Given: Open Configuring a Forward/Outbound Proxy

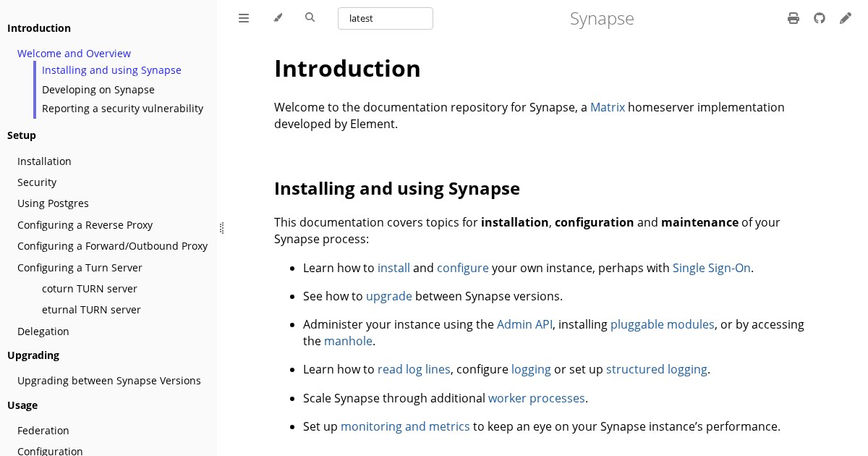Looking at the screenshot, I should tap(112, 246).
